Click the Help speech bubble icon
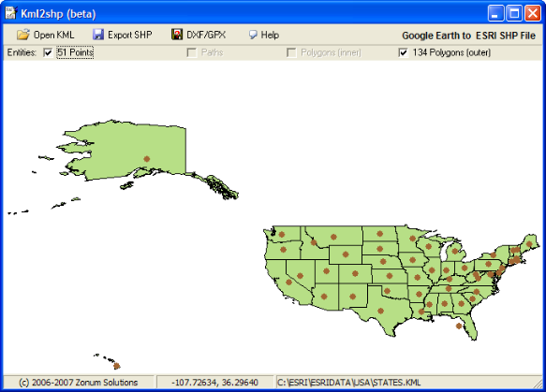Screen dimensions: 546x392 coord(253,35)
